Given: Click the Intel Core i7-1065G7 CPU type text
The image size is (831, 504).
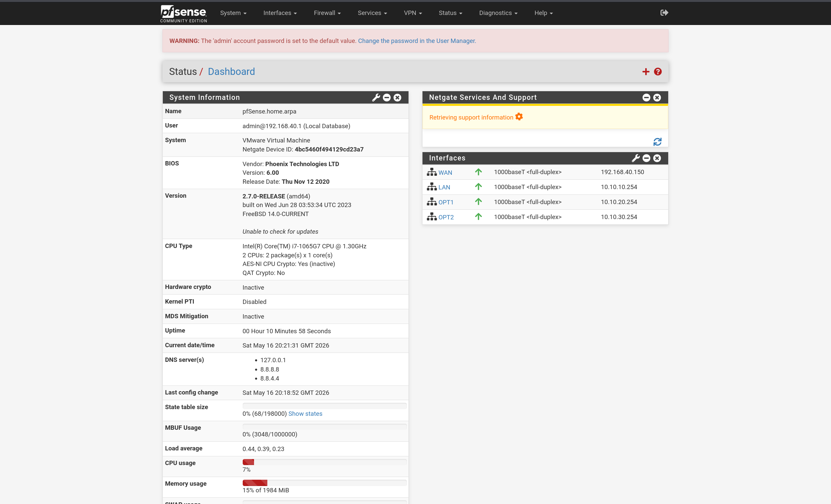Looking at the screenshot, I should point(304,246).
